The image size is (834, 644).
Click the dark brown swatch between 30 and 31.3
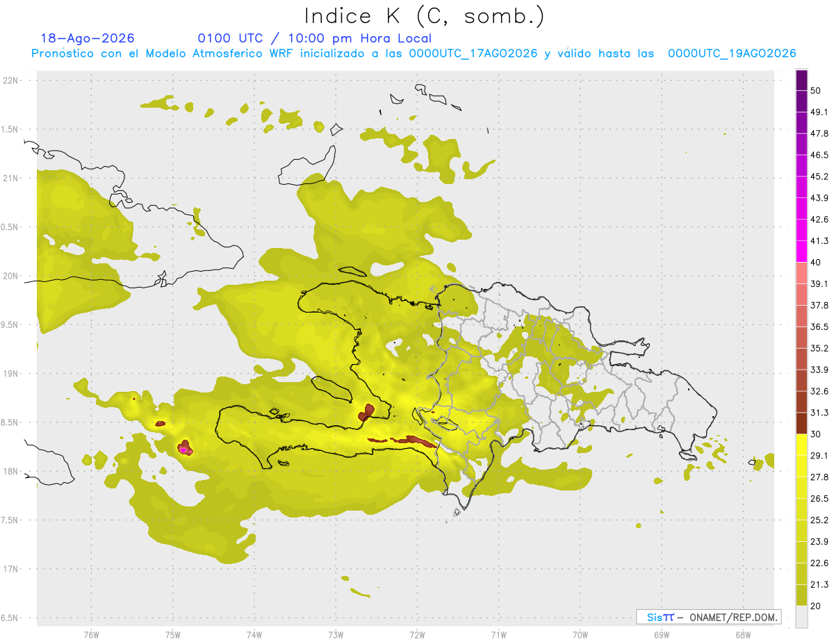pyautogui.click(x=801, y=423)
